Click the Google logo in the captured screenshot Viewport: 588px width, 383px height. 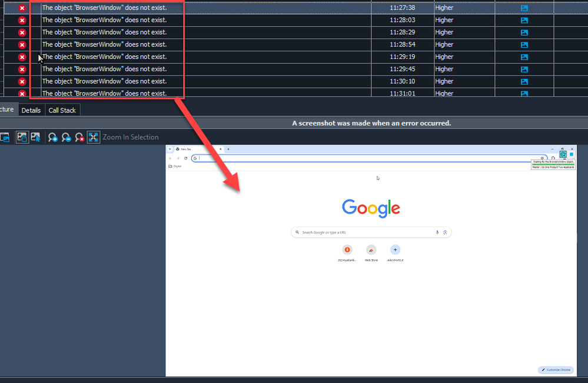point(371,208)
